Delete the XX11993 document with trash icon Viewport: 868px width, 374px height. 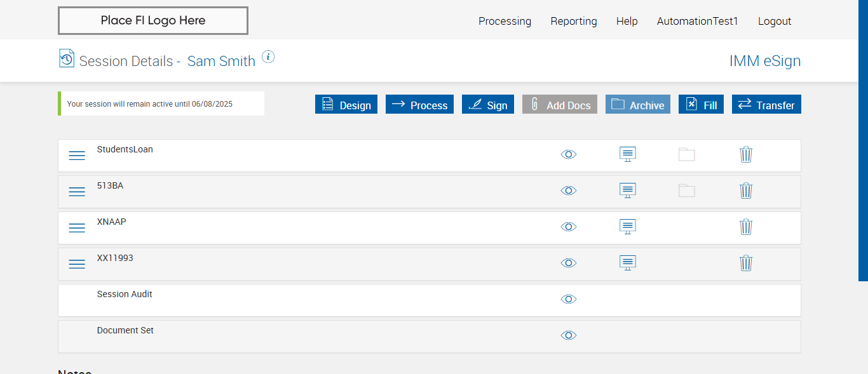pyautogui.click(x=746, y=263)
